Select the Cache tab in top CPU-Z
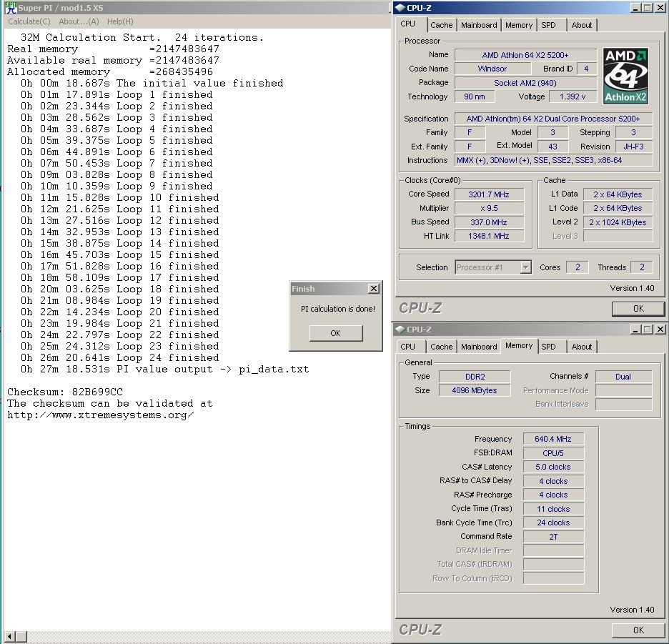The width and height of the screenshot is (669, 644). point(441,25)
